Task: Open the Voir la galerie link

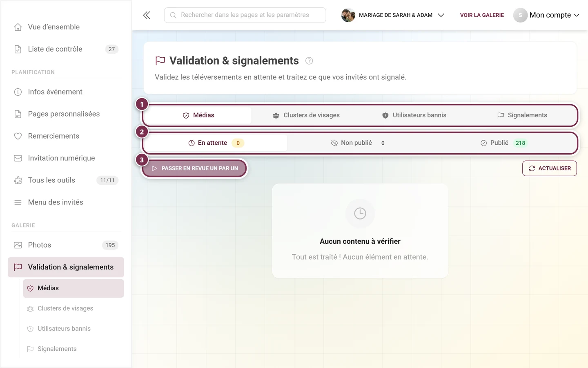Action: pos(482,15)
